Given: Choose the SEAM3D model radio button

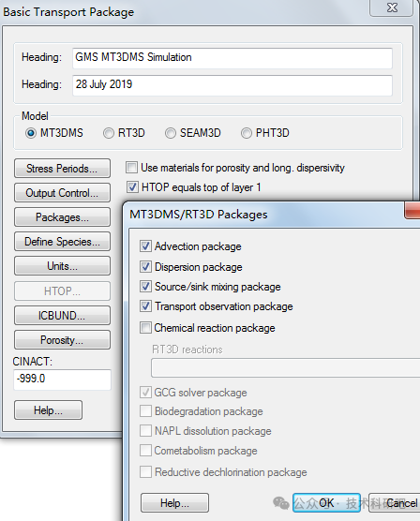Looking at the screenshot, I should pyautogui.click(x=171, y=133).
